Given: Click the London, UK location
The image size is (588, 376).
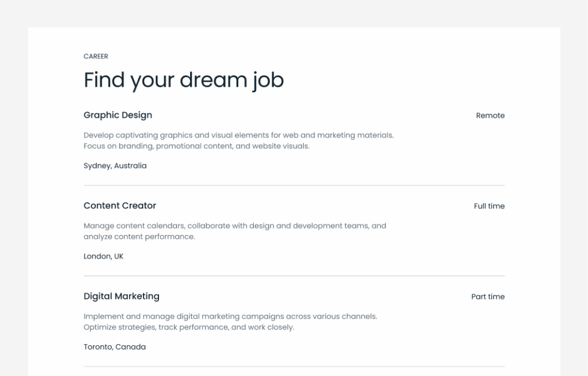Looking at the screenshot, I should pyautogui.click(x=103, y=256).
